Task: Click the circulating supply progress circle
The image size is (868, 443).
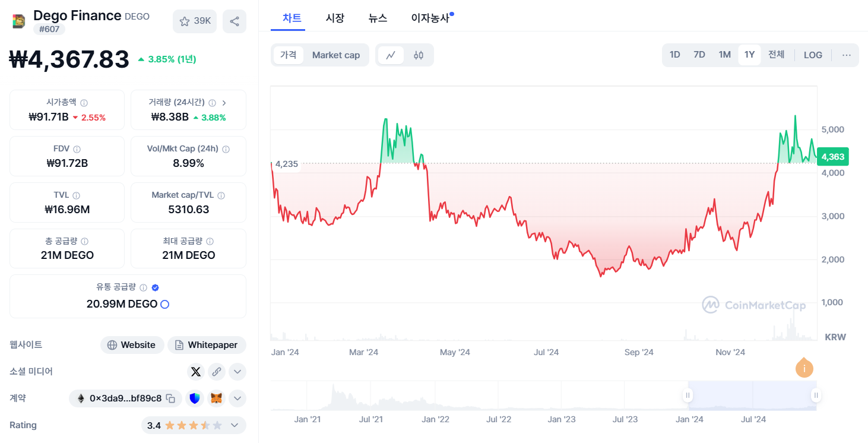Action: point(165,304)
